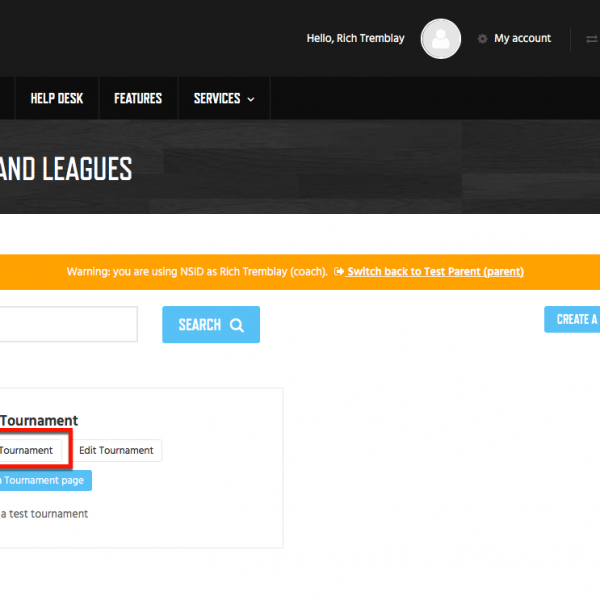Click the switch arrows icon at top right
The height and width of the screenshot is (600, 600).
point(592,39)
